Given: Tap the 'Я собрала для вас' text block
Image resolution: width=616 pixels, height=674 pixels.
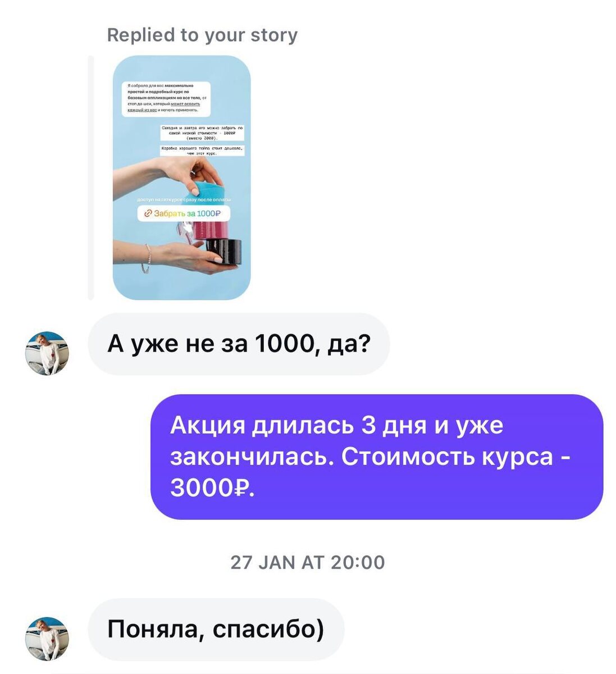Looking at the screenshot, I should tap(166, 99).
